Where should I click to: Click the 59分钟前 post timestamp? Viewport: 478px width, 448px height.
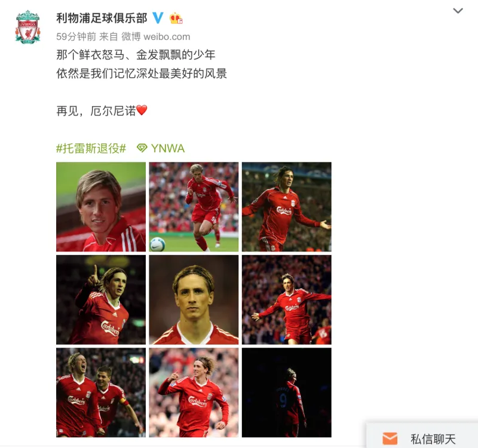point(76,37)
